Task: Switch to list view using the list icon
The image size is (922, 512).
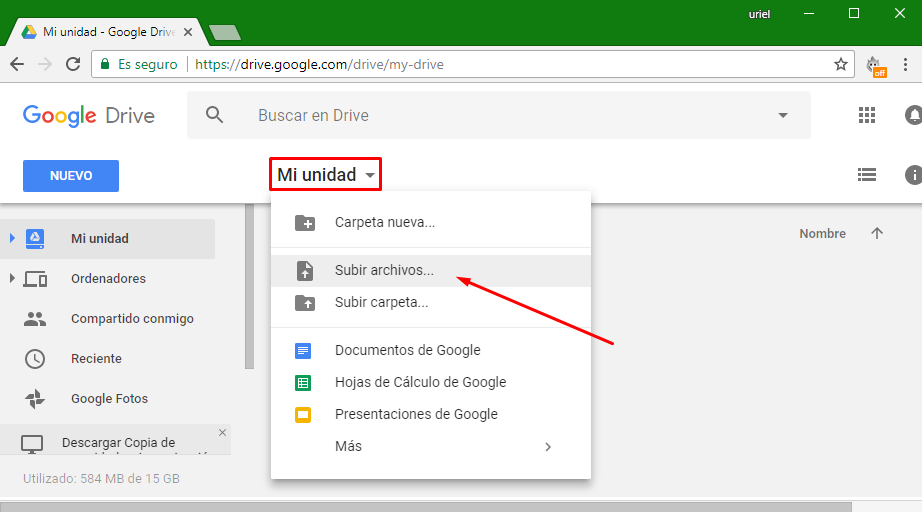Action: pos(867,175)
